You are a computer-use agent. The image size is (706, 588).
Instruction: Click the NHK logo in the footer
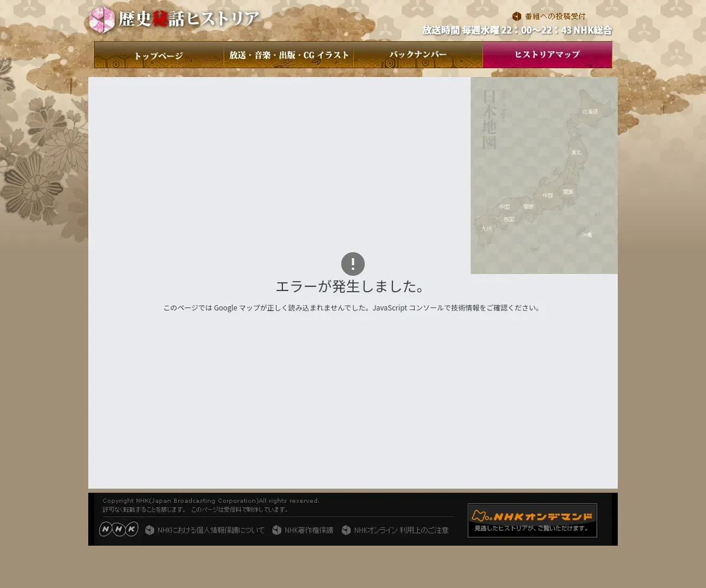coord(119,529)
